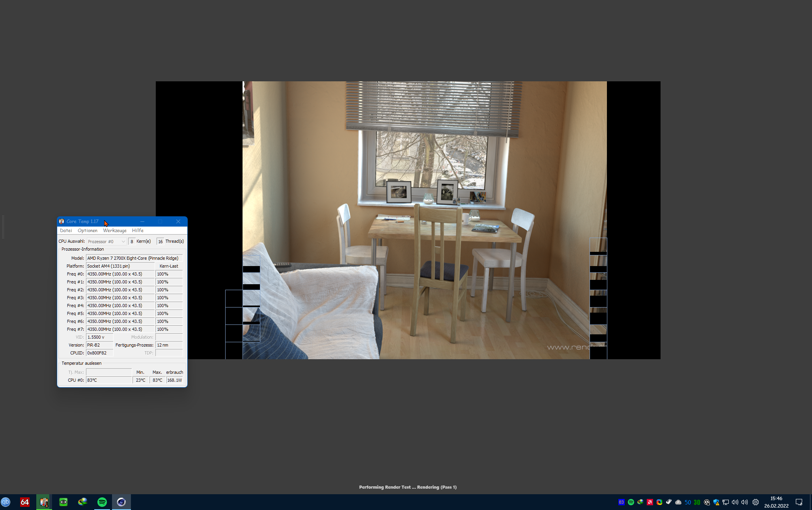
Task: Open the Werkzeuge menu
Action: pyautogui.click(x=115, y=231)
